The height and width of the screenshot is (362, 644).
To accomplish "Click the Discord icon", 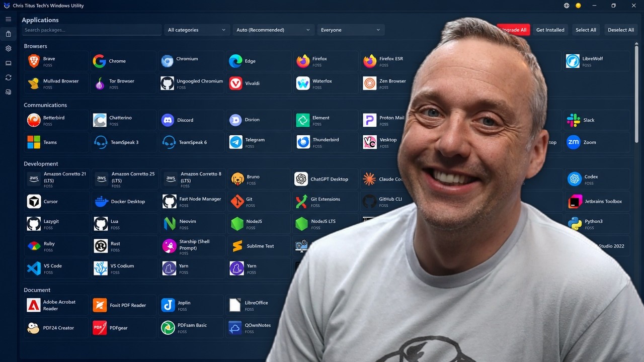I will [x=168, y=120].
